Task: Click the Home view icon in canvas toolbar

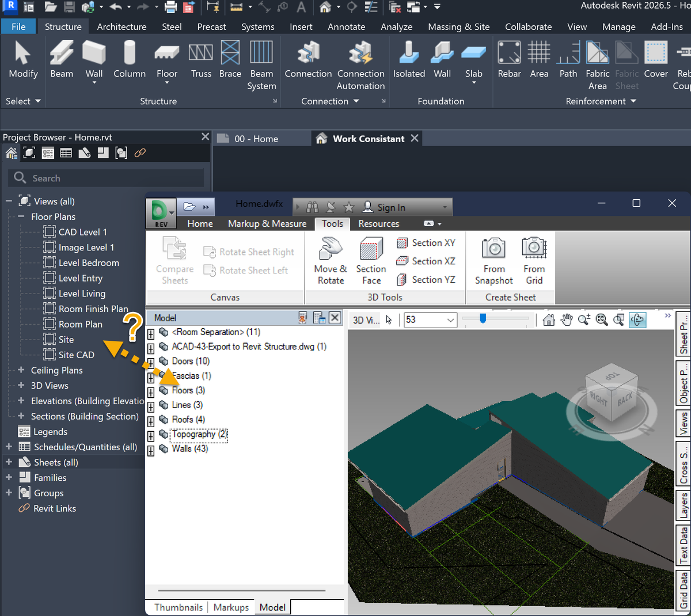Action: [x=549, y=320]
